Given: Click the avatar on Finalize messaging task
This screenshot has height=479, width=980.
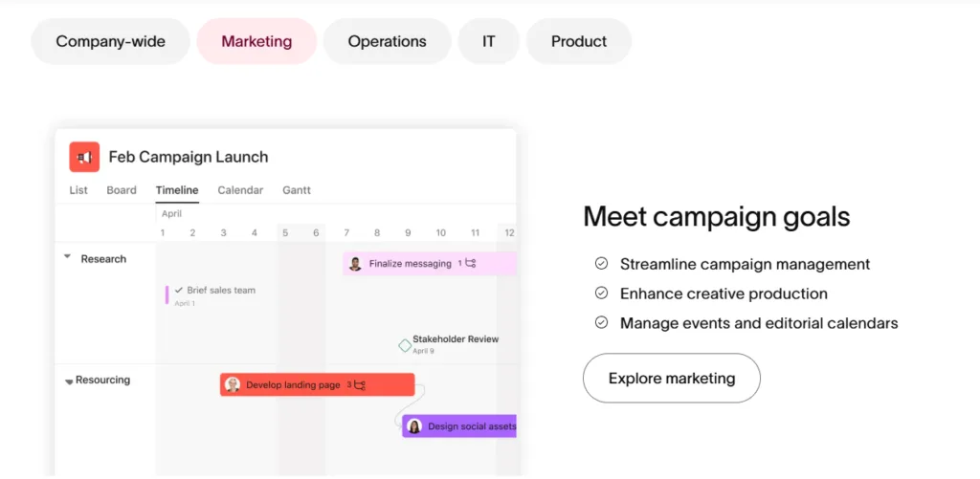Looking at the screenshot, I should pos(356,264).
